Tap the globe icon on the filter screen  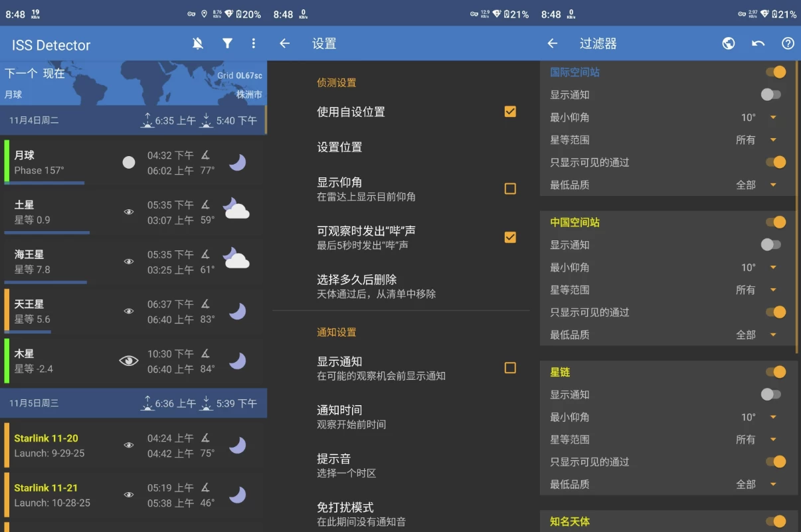pos(728,43)
